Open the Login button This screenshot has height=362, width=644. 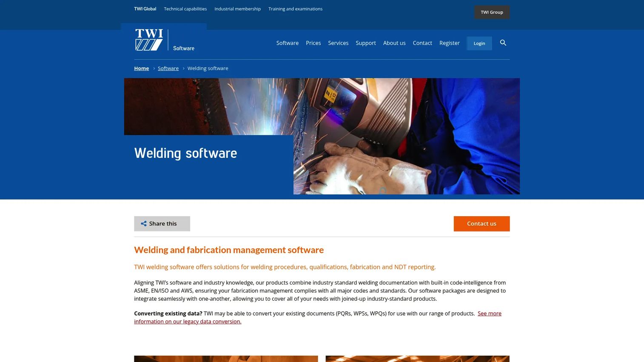[x=479, y=43]
